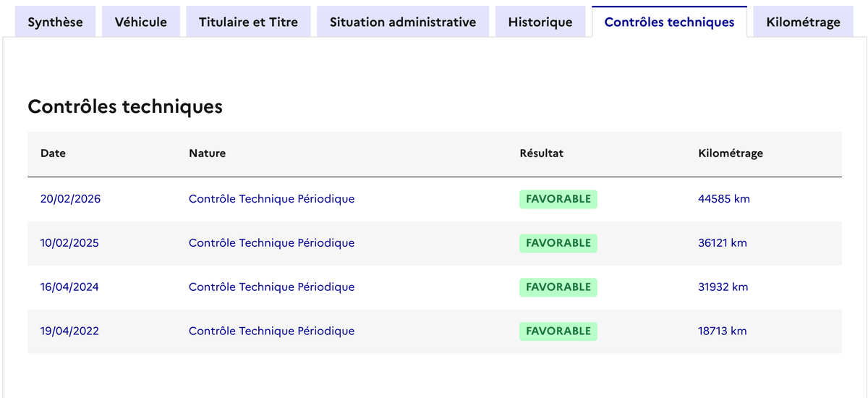
Task: Click the 44585 km mileage value
Action: (723, 199)
